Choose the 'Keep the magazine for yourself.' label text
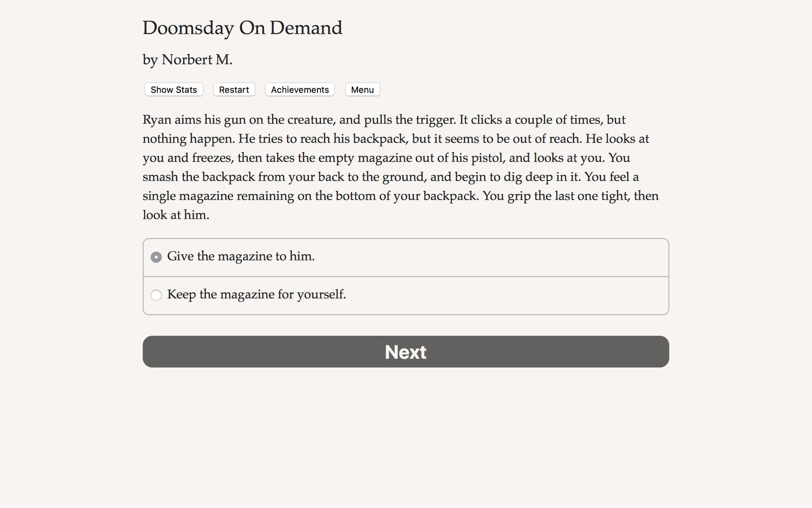Image resolution: width=812 pixels, height=508 pixels. pyautogui.click(x=257, y=294)
